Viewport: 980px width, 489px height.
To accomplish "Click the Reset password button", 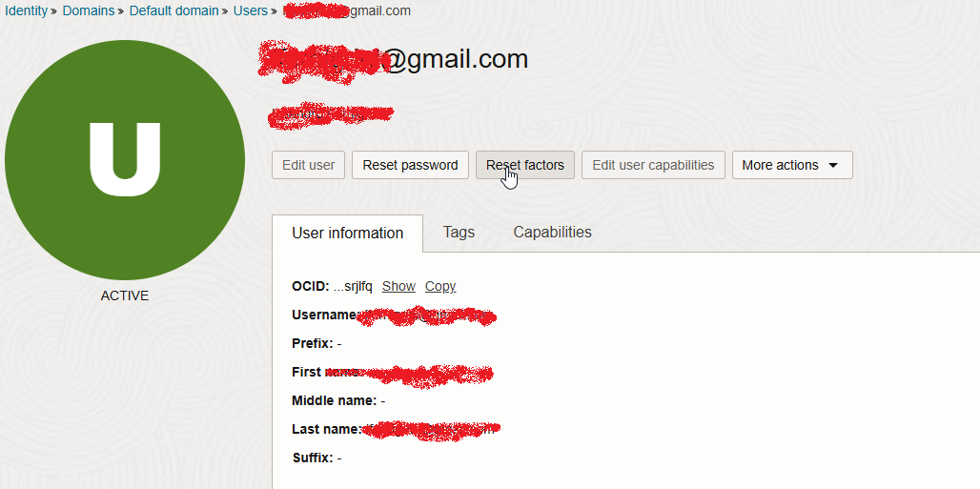I will click(x=410, y=165).
